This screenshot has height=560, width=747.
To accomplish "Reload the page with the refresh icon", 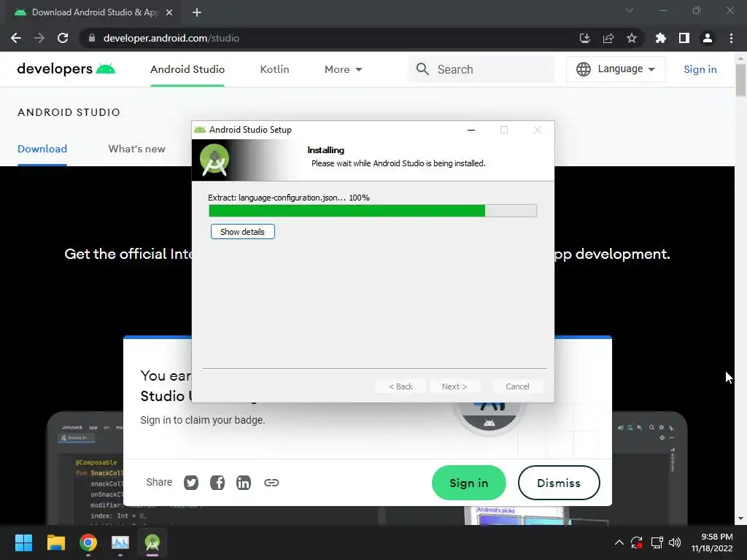I will pyautogui.click(x=63, y=38).
